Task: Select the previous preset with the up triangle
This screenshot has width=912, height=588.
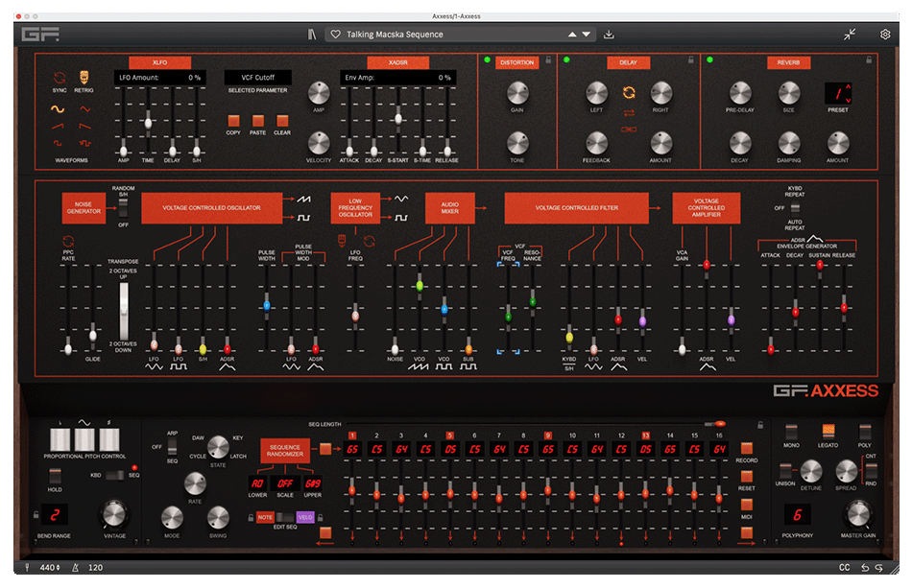Action: point(572,35)
